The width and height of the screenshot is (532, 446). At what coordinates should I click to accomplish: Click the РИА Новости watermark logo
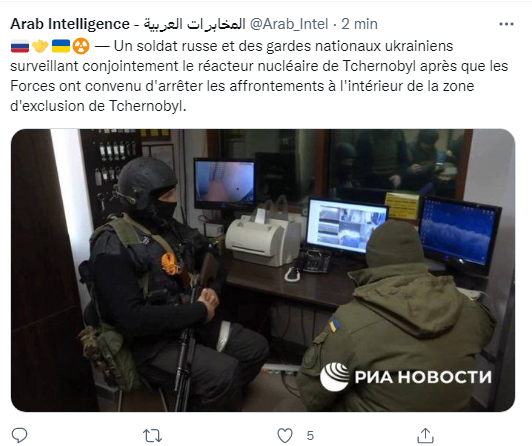406,376
